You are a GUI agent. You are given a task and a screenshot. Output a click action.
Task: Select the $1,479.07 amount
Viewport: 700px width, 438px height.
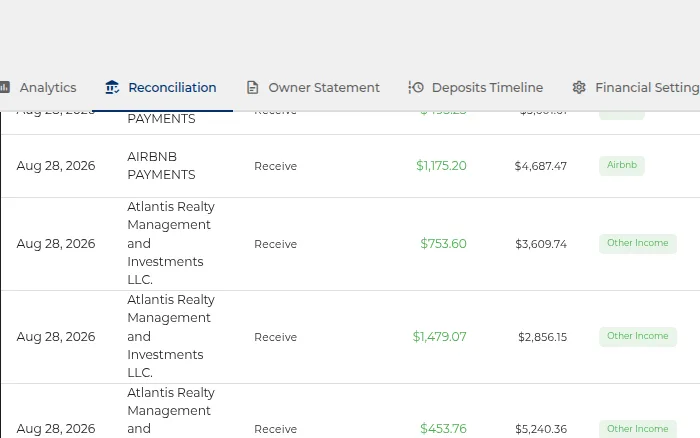(x=439, y=337)
